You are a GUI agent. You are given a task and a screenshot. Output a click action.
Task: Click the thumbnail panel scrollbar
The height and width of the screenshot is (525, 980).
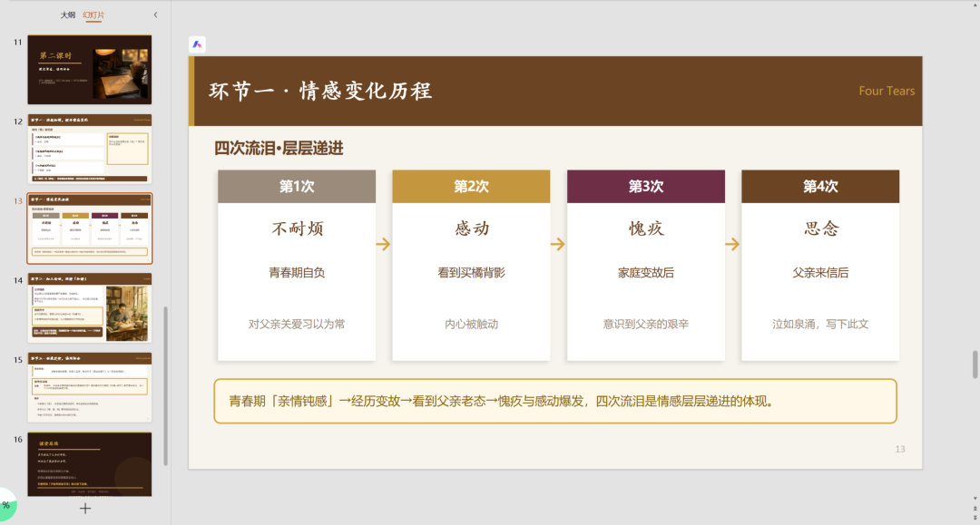tap(166, 385)
